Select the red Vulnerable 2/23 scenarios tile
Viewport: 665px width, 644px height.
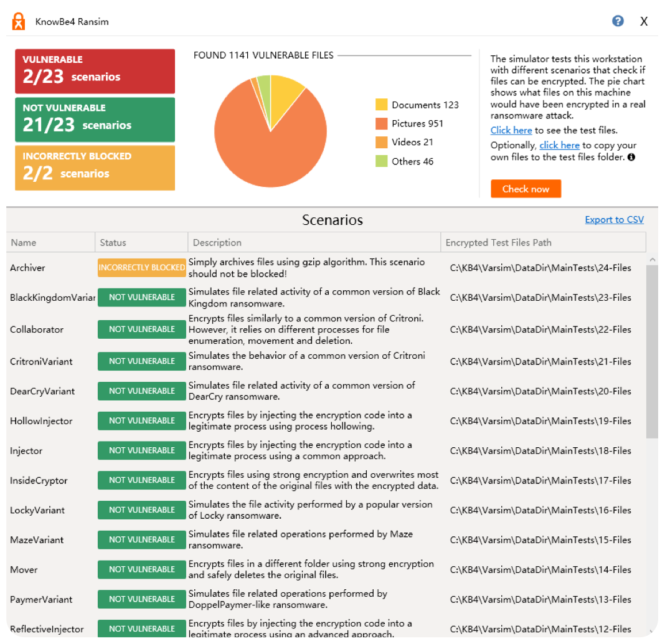tap(95, 71)
